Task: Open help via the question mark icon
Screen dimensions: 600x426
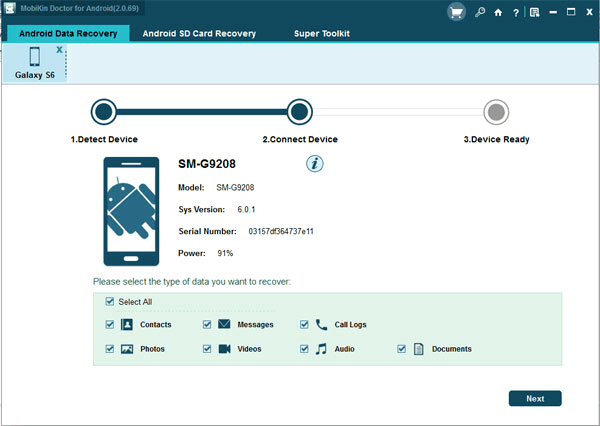Action: 514,13
